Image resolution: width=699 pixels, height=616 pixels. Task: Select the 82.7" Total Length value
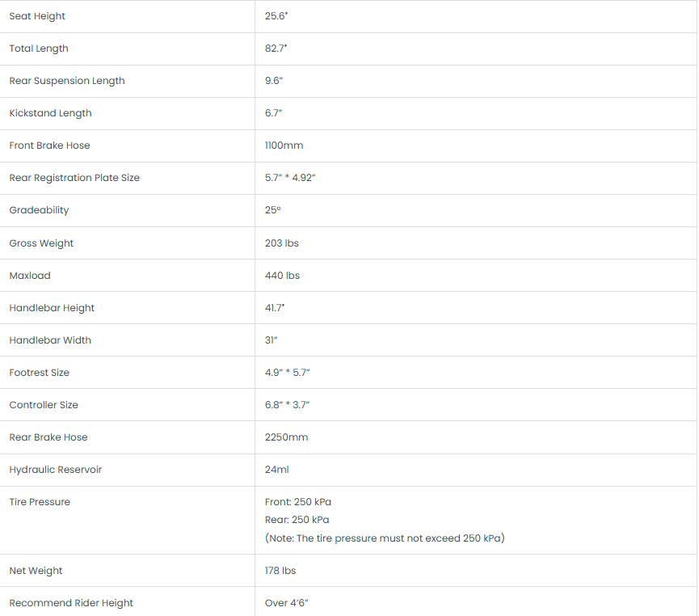tap(276, 49)
